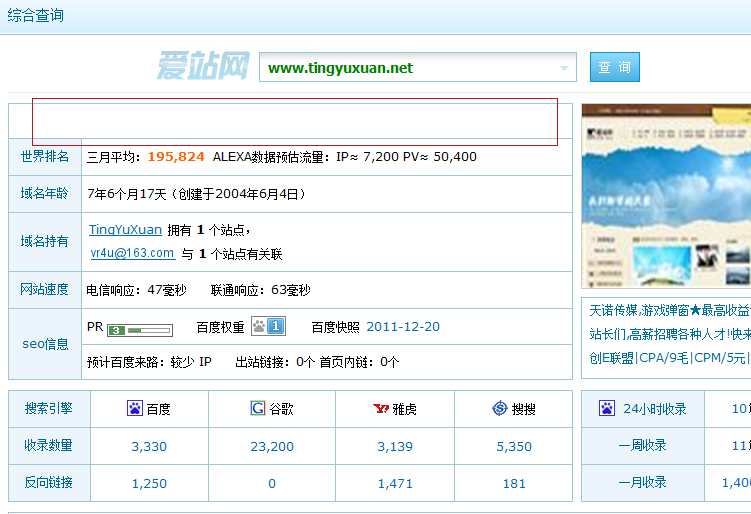
Task: Click the 查询 search button
Action: [x=614, y=67]
